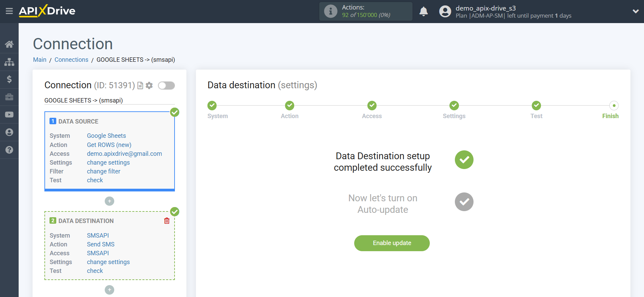Click the Enable update button
Viewport: 644px width, 297px height.
tap(392, 243)
